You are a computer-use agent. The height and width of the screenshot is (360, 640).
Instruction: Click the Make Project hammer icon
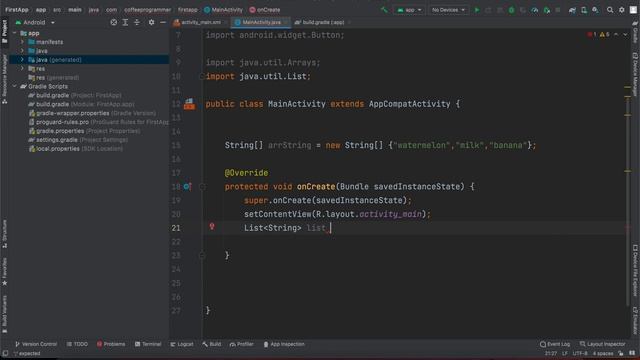384,10
